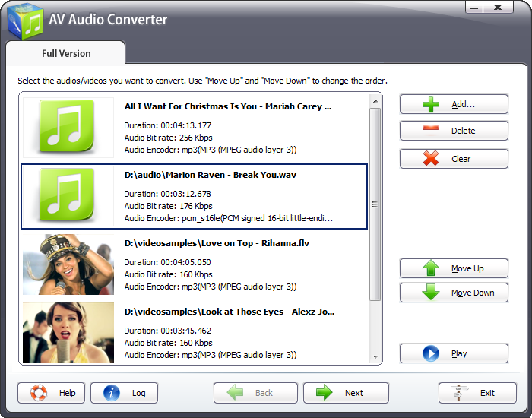Viewport: 532px width, 418px height.
Task: Click the list scrollbar up arrow
Action: point(375,101)
